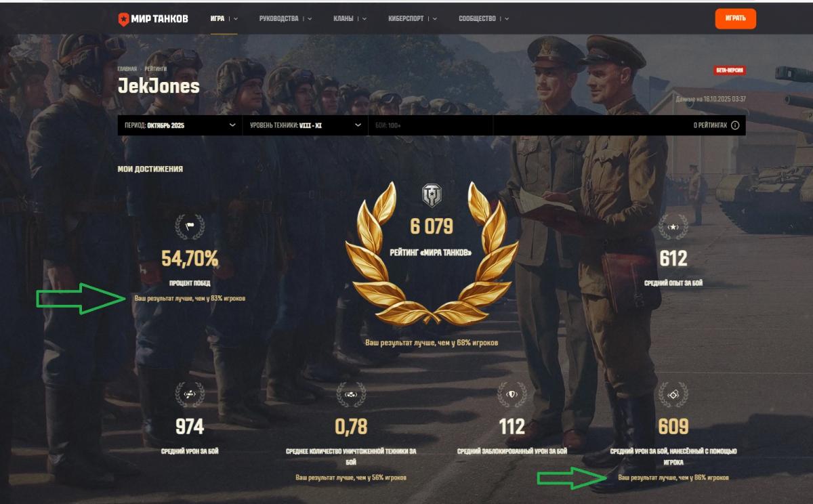Open the Руководства menu
The width and height of the screenshot is (813, 504).
[285, 18]
